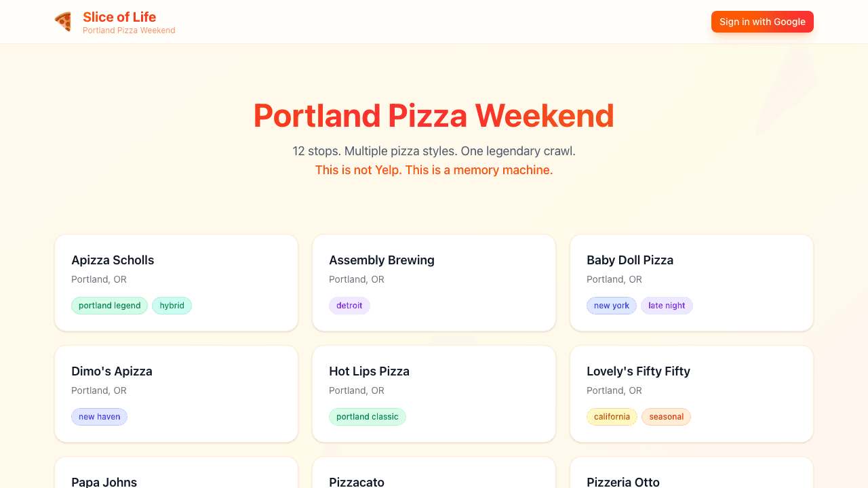Select the 'detroit' tag on Assembly Brewing
The height and width of the screenshot is (488, 868).
pos(349,306)
